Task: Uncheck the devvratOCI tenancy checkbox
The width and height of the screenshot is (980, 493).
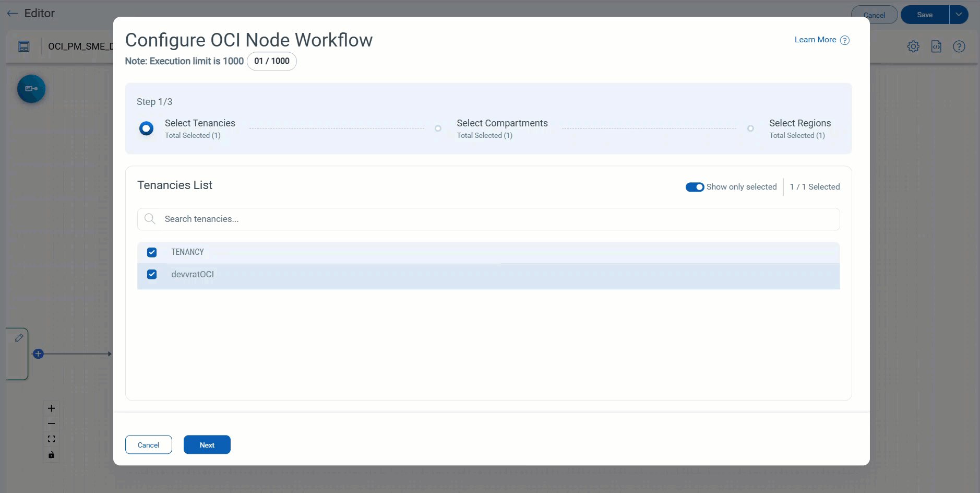Action: pyautogui.click(x=152, y=274)
